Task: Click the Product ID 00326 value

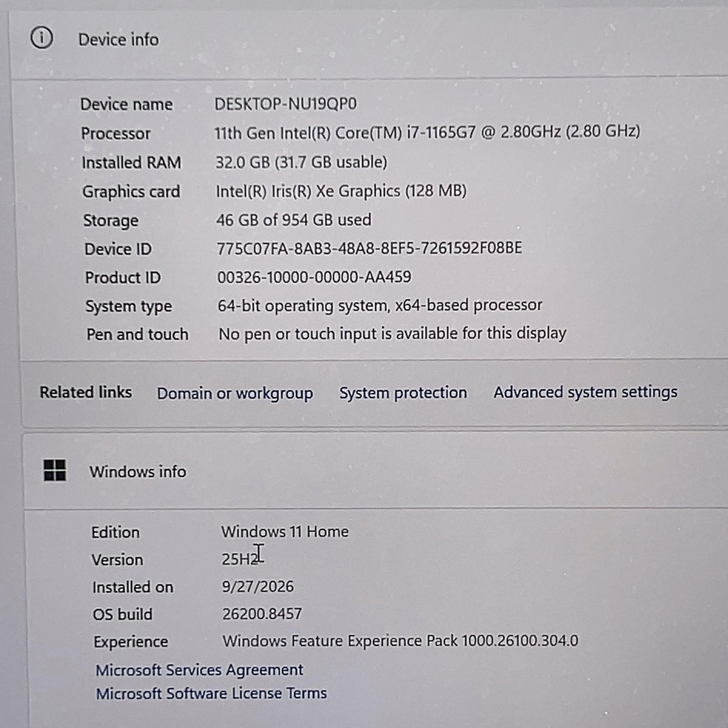Action: (314, 277)
